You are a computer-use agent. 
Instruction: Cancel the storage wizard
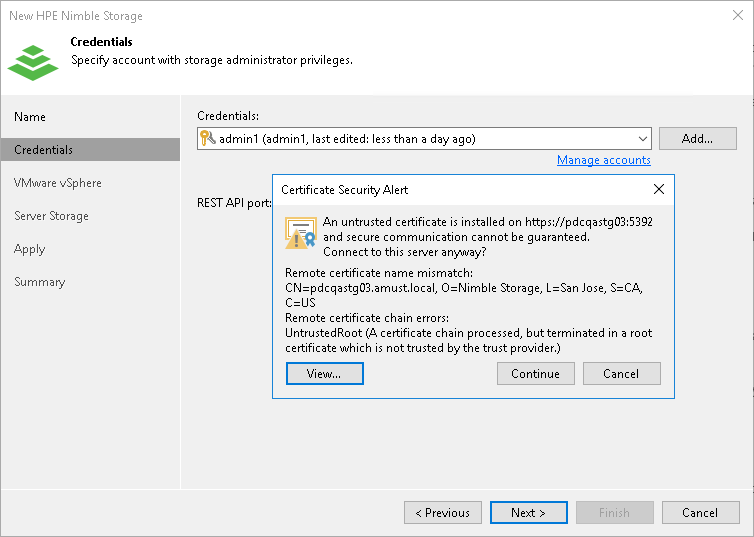699,512
